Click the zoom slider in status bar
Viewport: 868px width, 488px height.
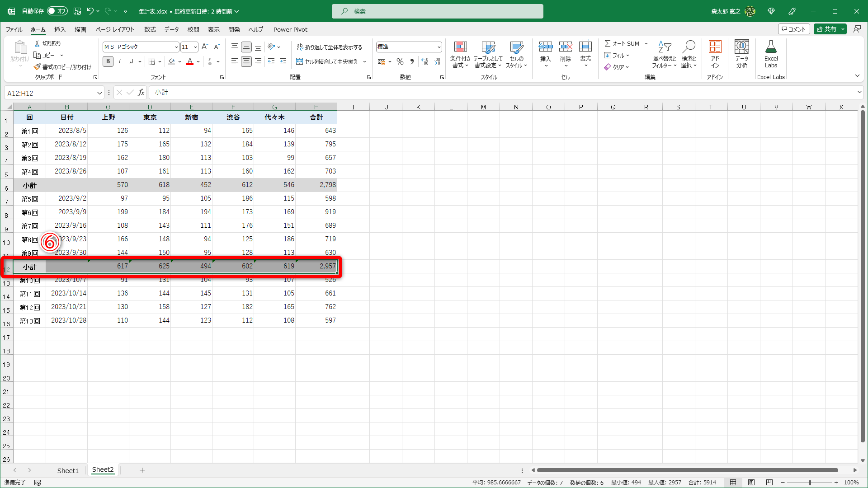pyautogui.click(x=809, y=483)
